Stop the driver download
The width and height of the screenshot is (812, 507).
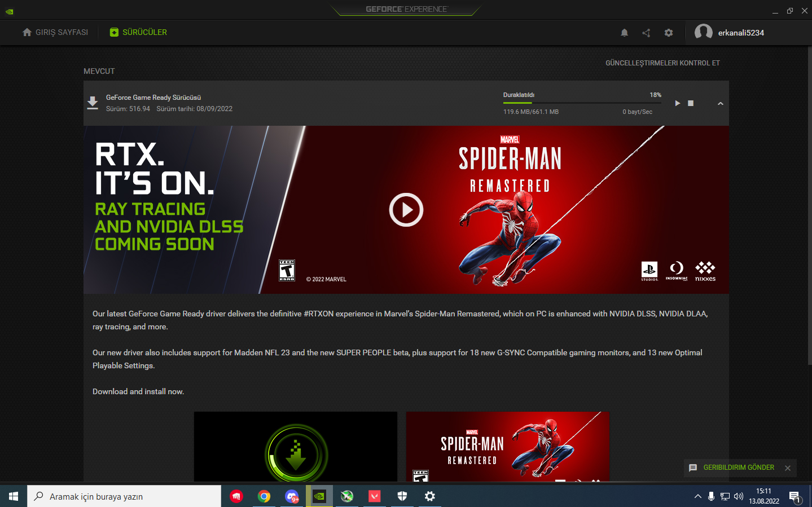click(x=691, y=103)
